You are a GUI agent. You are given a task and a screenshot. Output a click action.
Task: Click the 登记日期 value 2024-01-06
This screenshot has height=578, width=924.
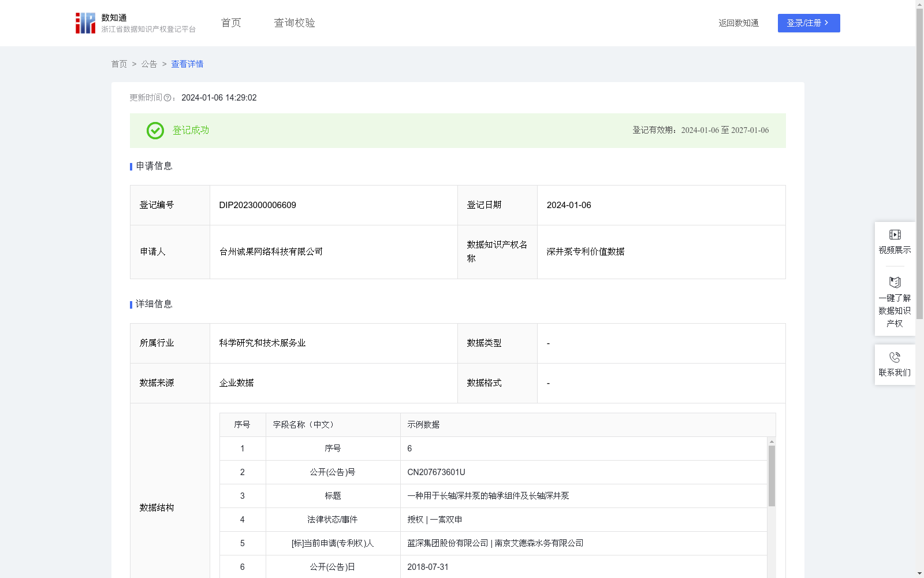569,205
